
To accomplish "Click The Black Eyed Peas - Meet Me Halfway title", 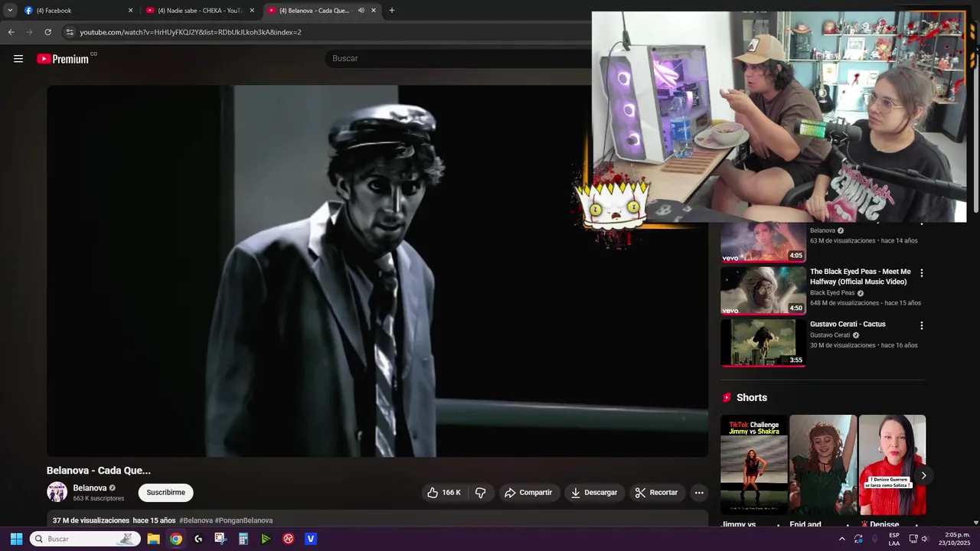I will point(861,276).
